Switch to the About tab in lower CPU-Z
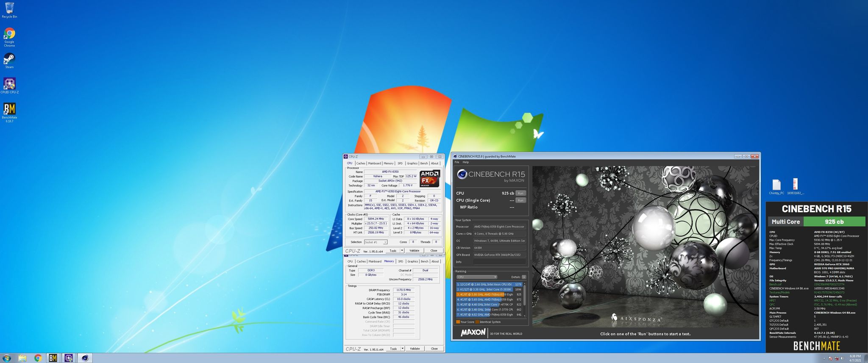This screenshot has width=868, height=363. pyautogui.click(x=435, y=261)
